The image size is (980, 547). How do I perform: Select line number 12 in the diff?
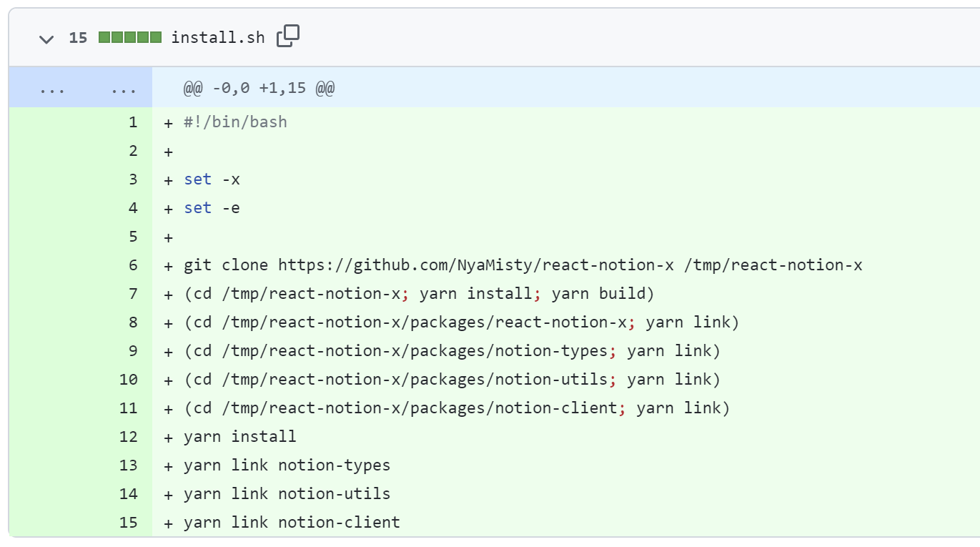128,437
